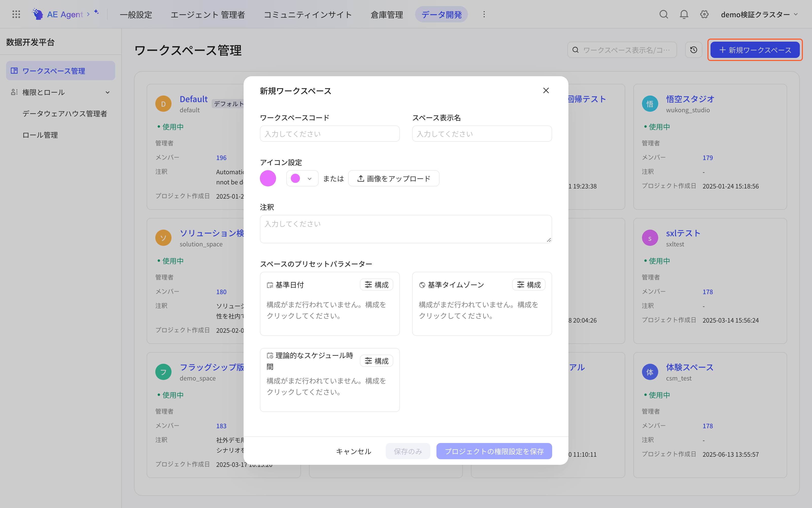Click the 悟 avatar icon of 悟空スタジオ

pyautogui.click(x=650, y=104)
